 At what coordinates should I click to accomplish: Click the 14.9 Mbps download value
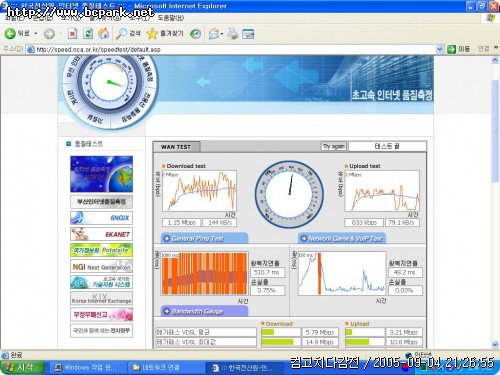click(320, 342)
